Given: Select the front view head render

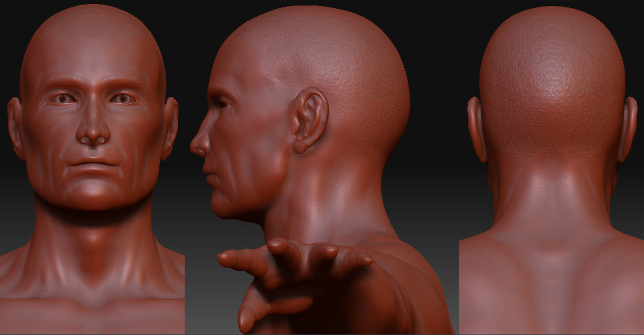Looking at the screenshot, I should coord(92,167).
